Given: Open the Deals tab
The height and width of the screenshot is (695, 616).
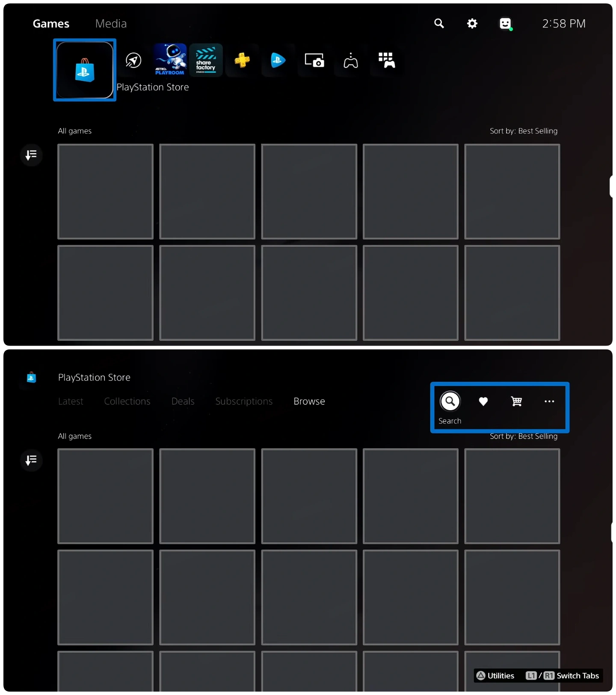Looking at the screenshot, I should tap(183, 402).
